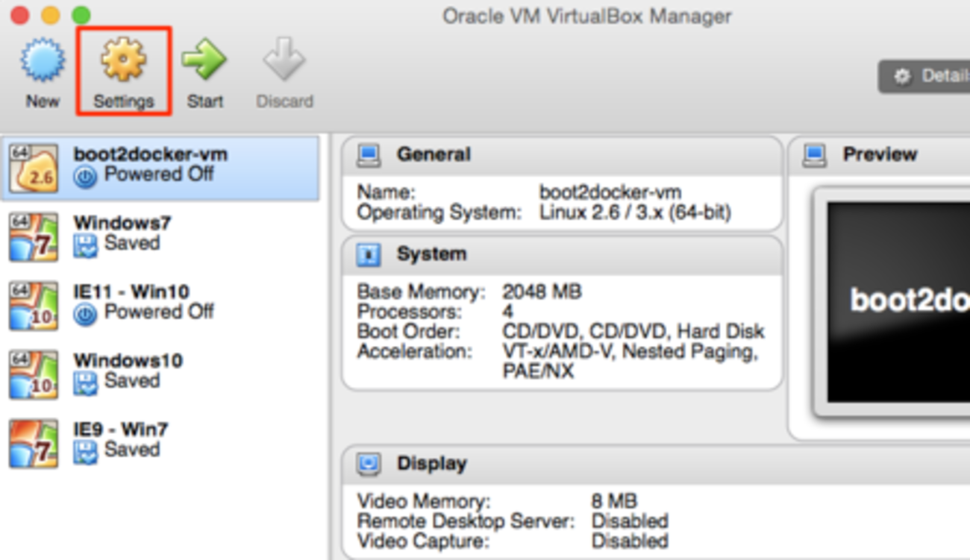Click the VT-x/AMD-V, Nested Paging text
970x560 pixels.
point(631,351)
